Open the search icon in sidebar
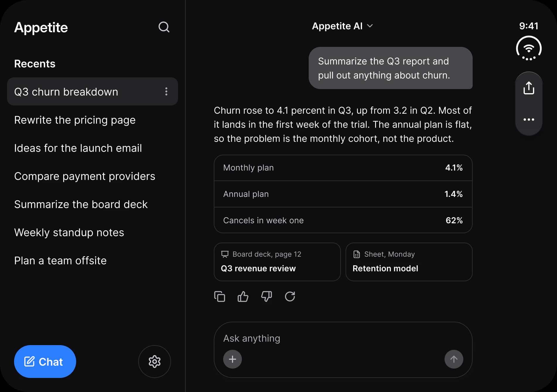The height and width of the screenshot is (392, 557). [x=164, y=27]
